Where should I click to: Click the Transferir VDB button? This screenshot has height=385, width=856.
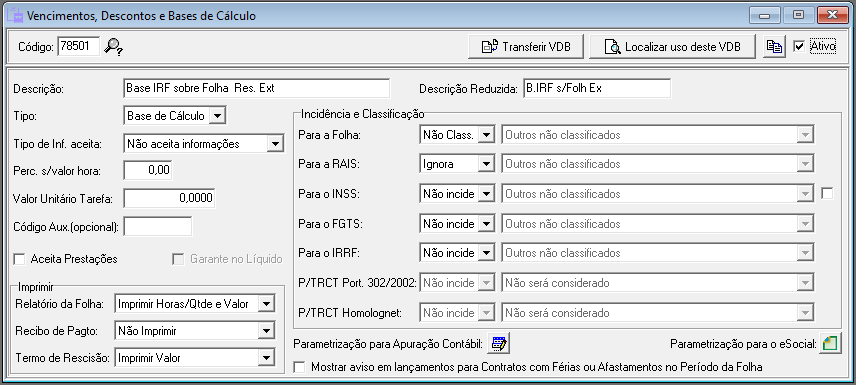click(x=526, y=46)
